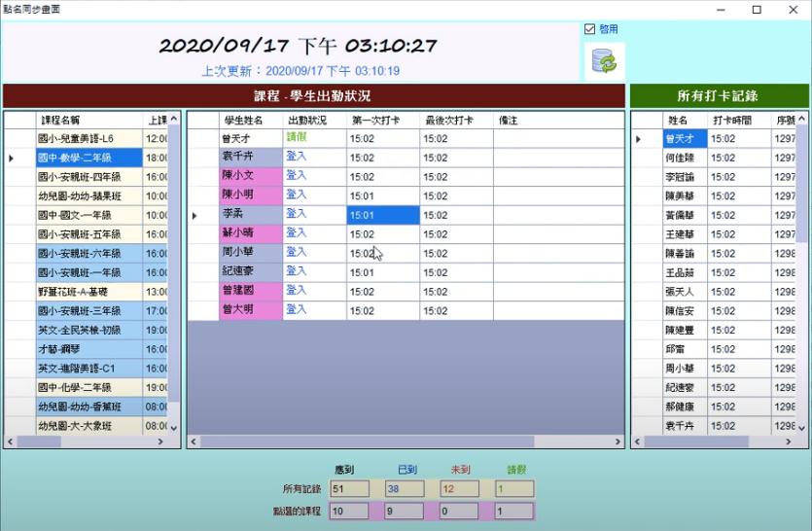Click scroll-down arrow in 所有打卡記錄 list
Image resolution: width=812 pixels, height=531 pixels.
tap(802, 427)
